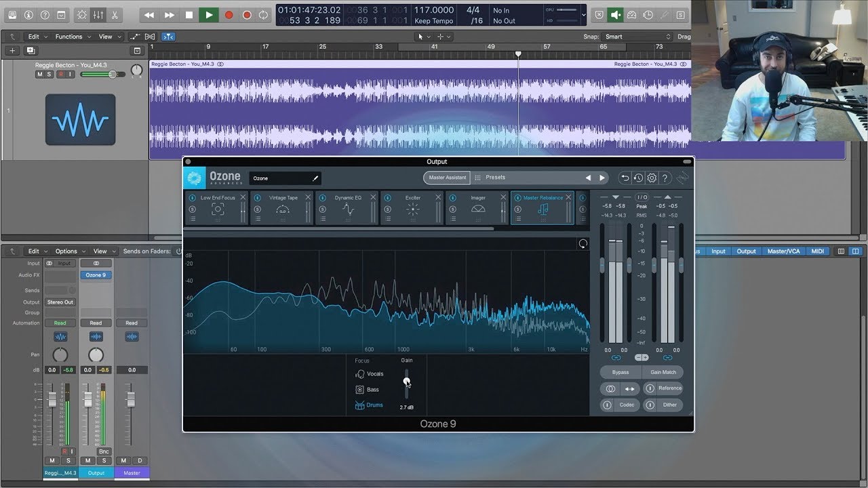Click the Reference button
Image resolution: width=868 pixels, height=488 pixels.
pos(663,388)
